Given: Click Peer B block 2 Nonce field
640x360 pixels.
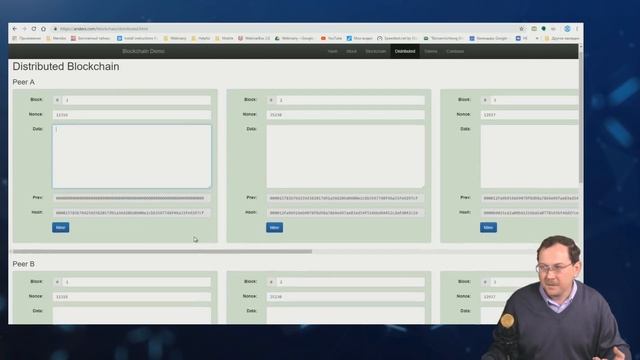Looking at the screenshot, I should pyautogui.click(x=346, y=297).
